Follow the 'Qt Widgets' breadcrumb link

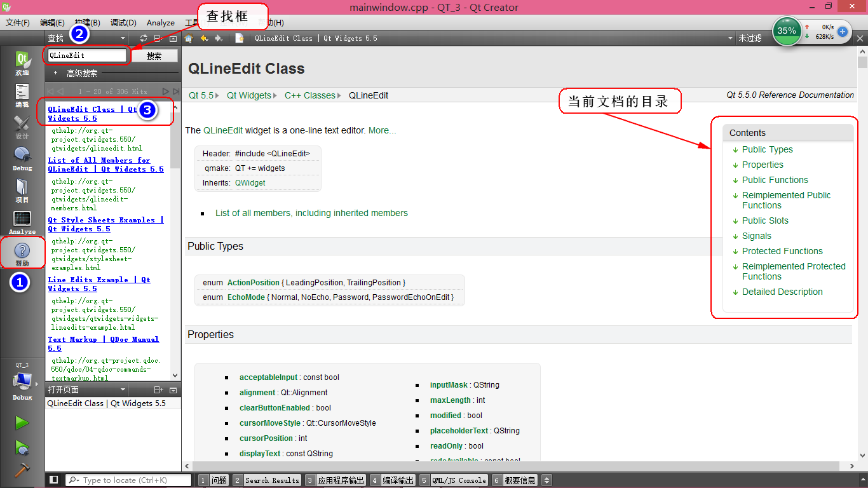249,95
